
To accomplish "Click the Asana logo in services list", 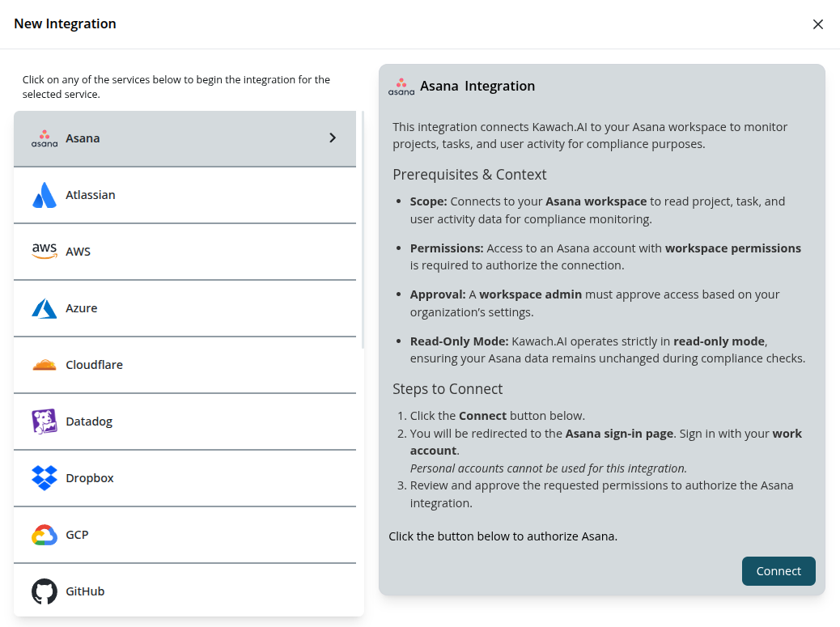I will (45, 138).
